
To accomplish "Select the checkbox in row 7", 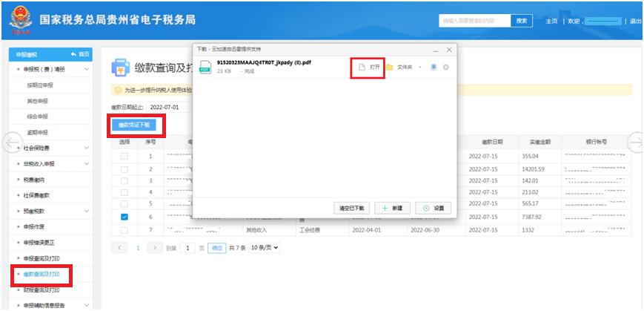I will [125, 230].
